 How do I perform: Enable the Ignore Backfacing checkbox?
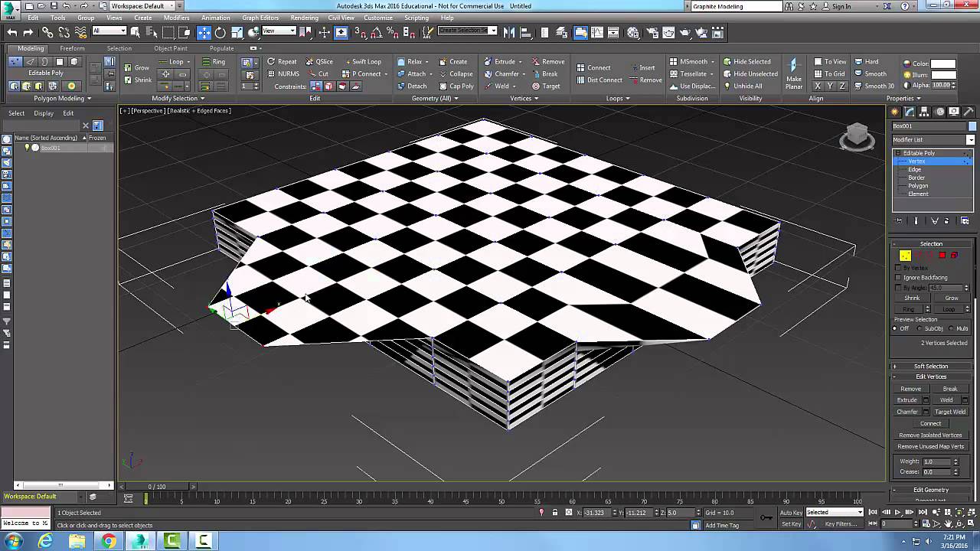pos(899,278)
